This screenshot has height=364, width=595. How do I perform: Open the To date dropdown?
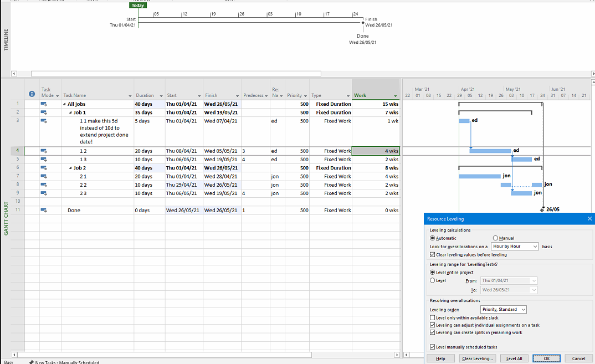[534, 290]
